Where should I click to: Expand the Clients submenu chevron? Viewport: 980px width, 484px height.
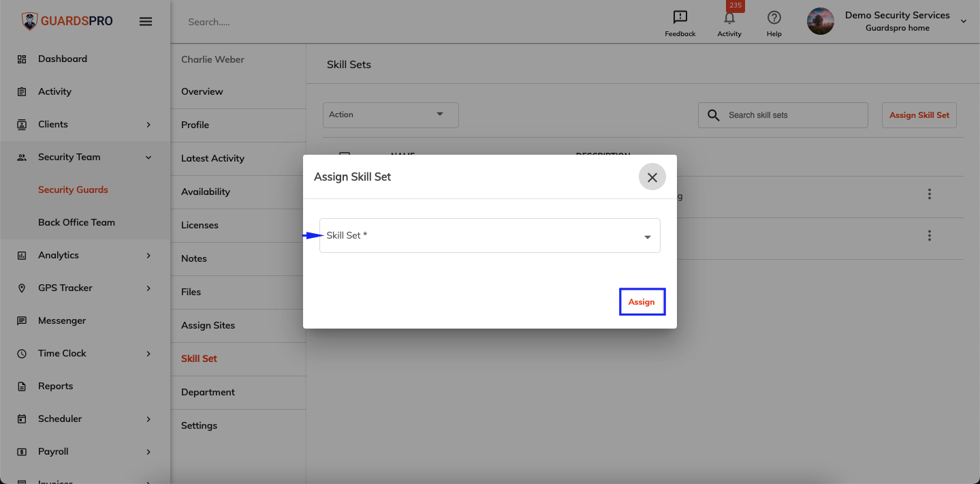[x=148, y=125]
